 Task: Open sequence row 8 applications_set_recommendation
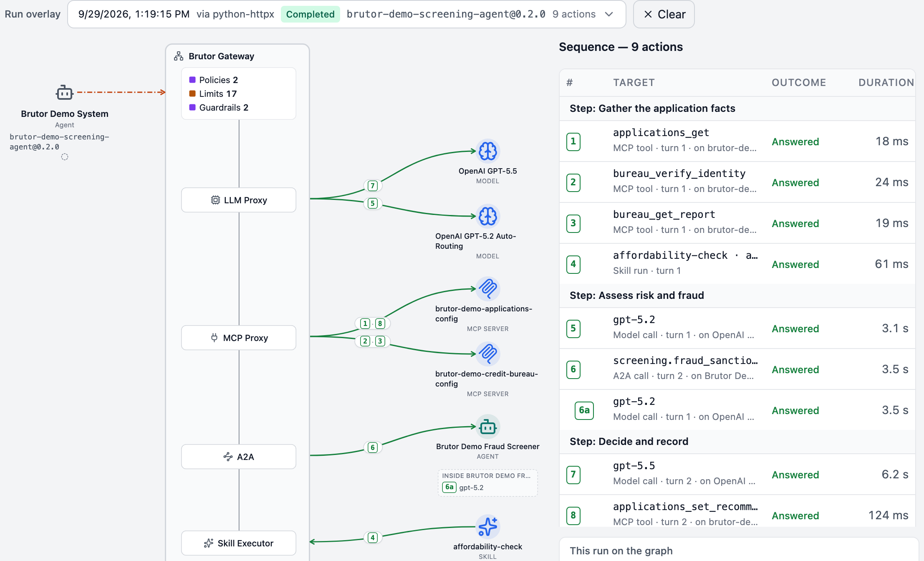[x=737, y=511]
